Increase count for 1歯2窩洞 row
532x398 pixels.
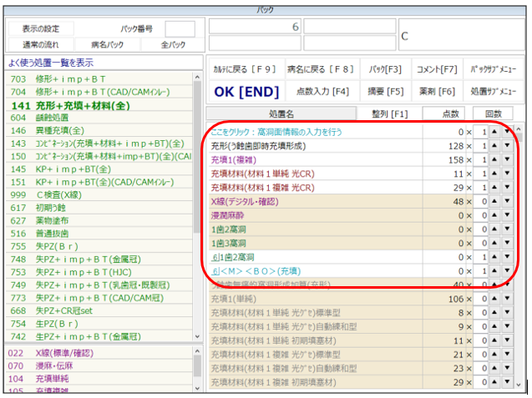click(x=494, y=229)
